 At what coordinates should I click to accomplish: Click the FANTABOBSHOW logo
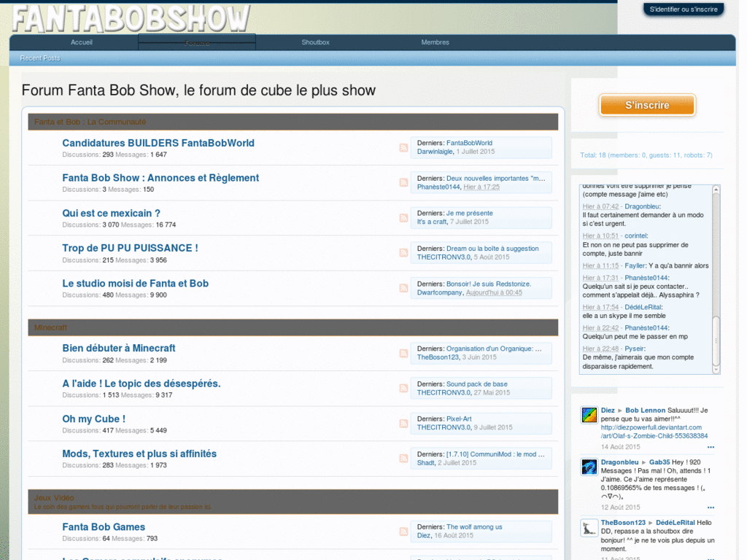131,18
